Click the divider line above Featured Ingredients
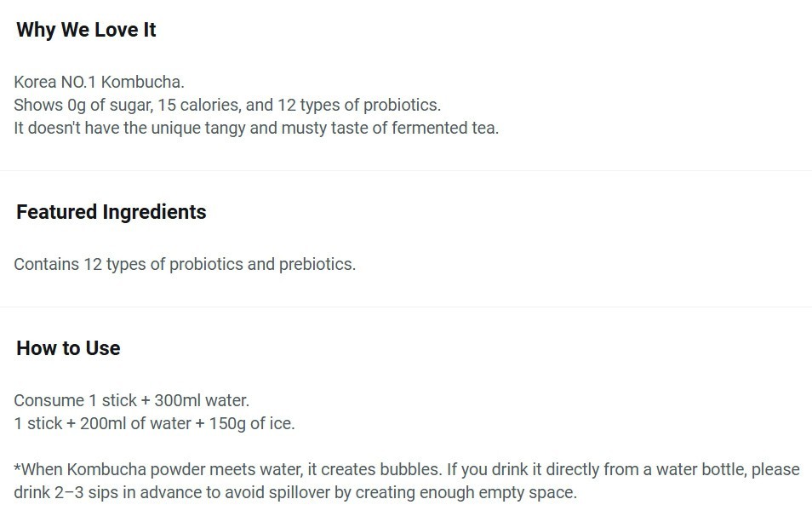Image resolution: width=812 pixels, height=522 pixels. [406, 170]
